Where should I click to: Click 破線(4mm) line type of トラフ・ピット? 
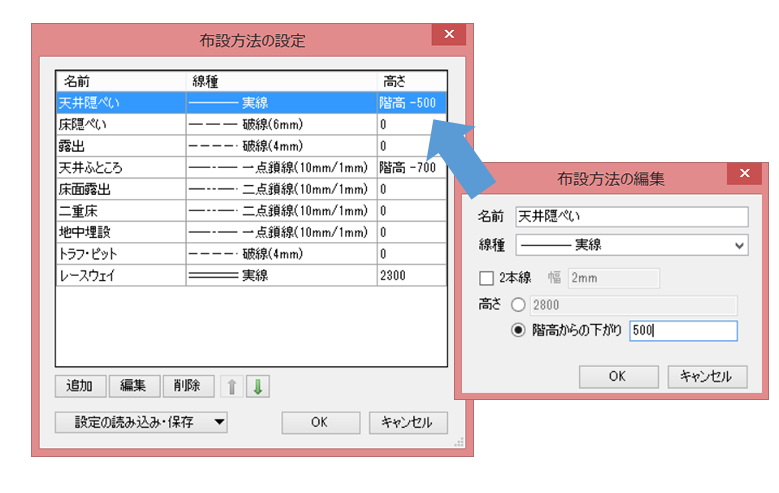(281, 254)
